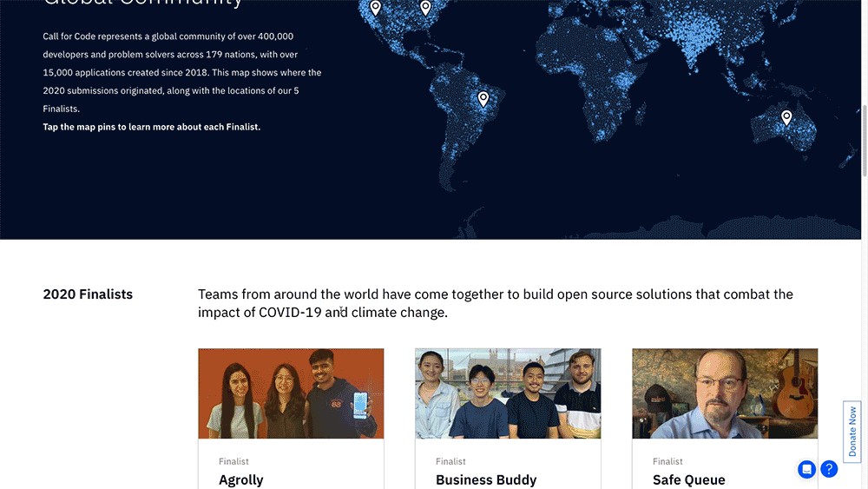Select the map pin located in Australia

[786, 117]
